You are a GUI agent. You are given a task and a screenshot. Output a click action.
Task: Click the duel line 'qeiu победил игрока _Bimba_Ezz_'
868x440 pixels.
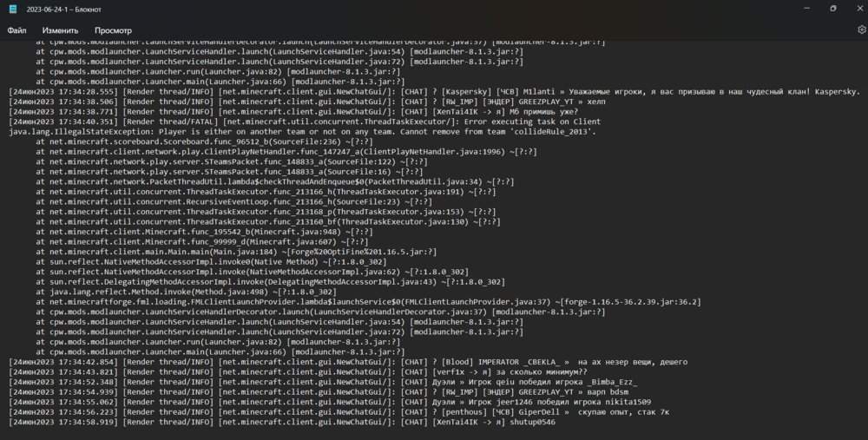[x=323, y=382]
